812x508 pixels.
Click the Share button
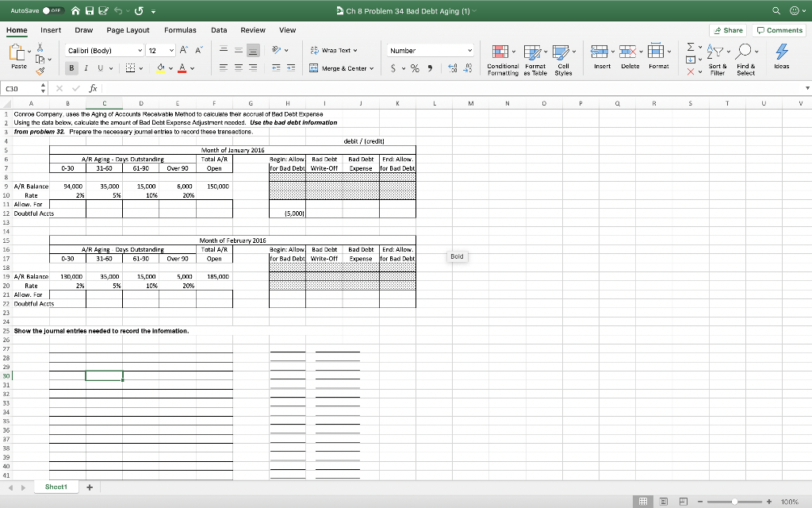point(728,30)
